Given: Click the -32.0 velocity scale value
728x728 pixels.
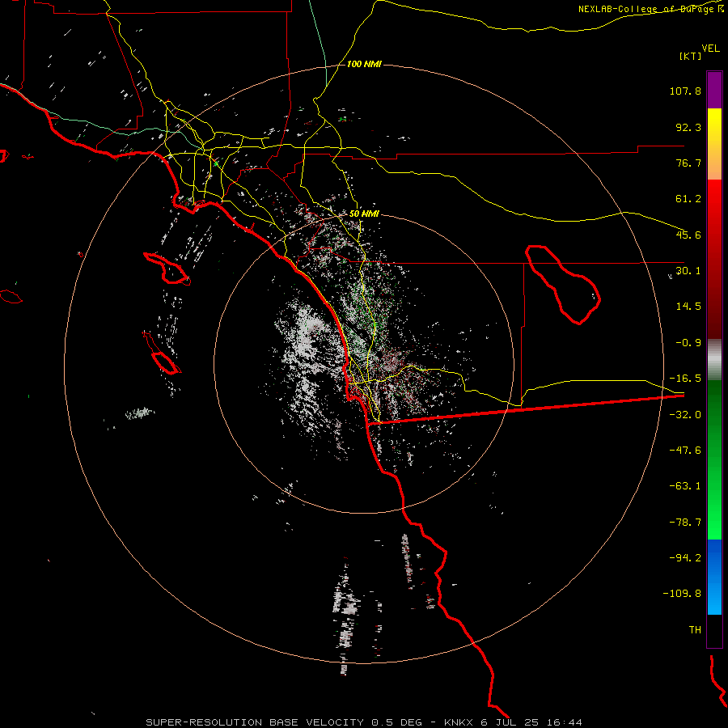Looking at the screenshot, I should click(685, 415).
